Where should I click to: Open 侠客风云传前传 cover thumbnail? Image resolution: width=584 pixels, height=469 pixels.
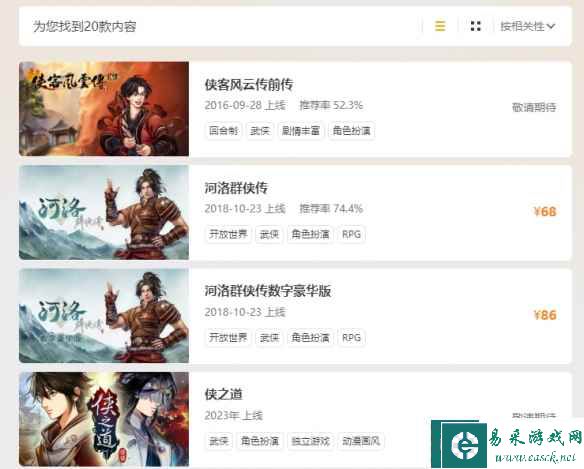point(104,109)
